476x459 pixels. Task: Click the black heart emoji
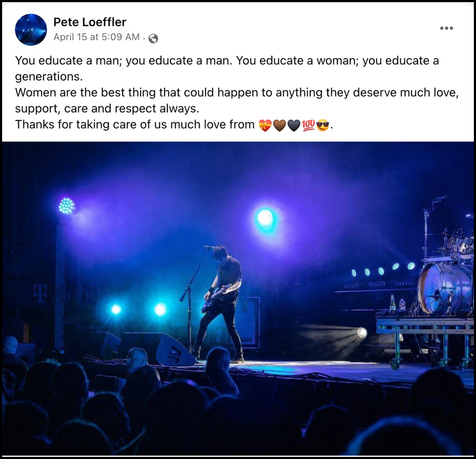(x=293, y=125)
